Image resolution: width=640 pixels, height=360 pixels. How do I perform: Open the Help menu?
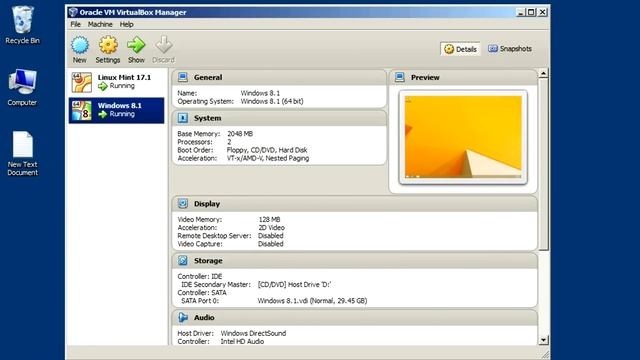(x=127, y=24)
